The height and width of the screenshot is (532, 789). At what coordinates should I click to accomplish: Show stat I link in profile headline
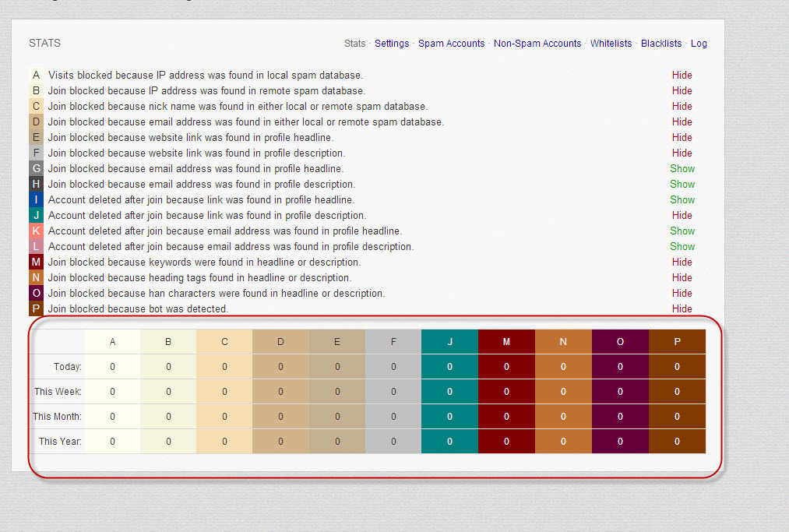click(x=682, y=200)
